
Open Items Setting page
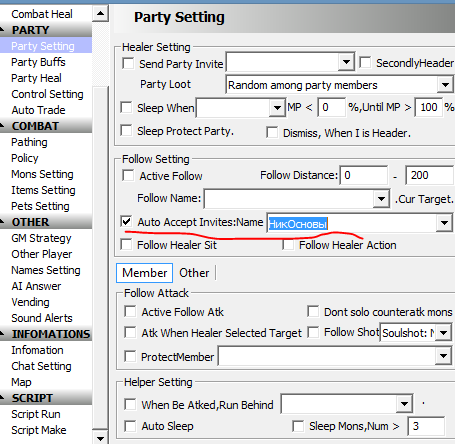[43, 190]
